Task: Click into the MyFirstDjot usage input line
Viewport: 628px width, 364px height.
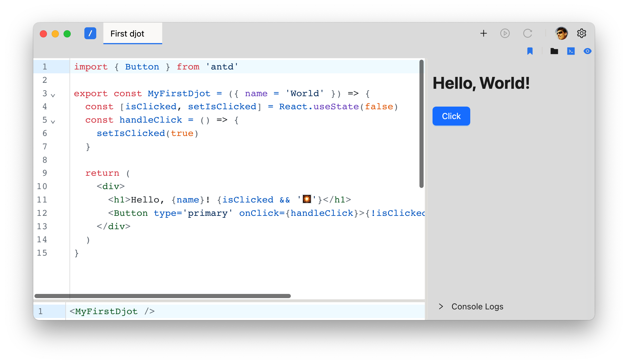Action: pos(238,311)
